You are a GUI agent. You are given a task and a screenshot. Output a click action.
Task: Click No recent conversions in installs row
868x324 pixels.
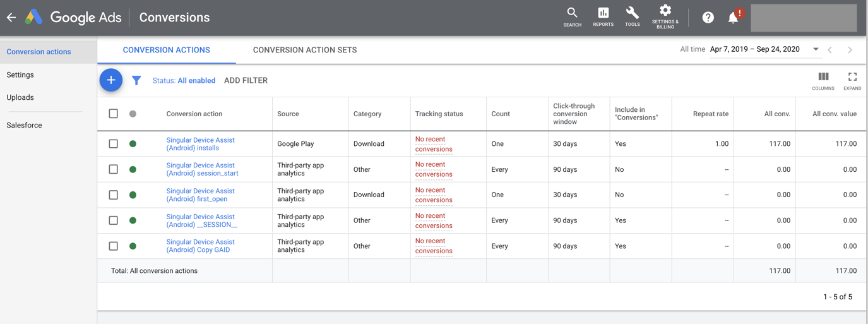[434, 144]
